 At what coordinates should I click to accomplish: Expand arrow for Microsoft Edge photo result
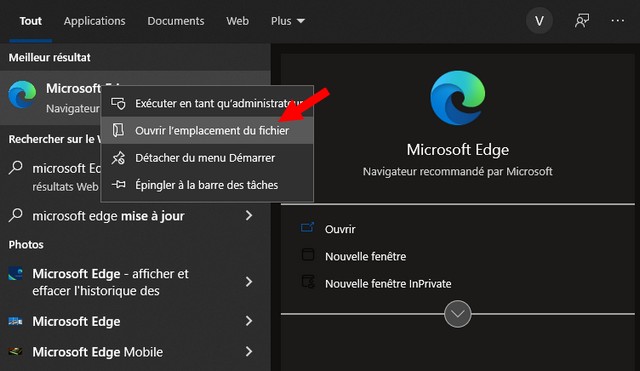pos(249,321)
